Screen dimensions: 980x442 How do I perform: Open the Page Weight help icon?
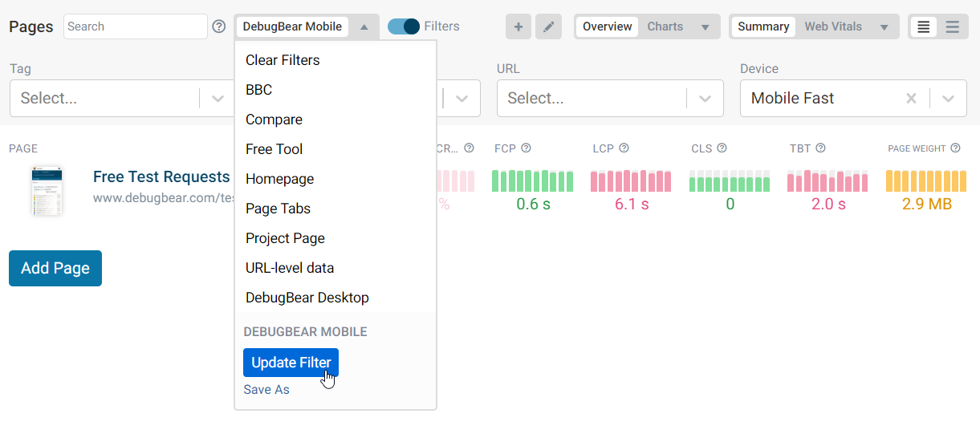pyautogui.click(x=955, y=148)
